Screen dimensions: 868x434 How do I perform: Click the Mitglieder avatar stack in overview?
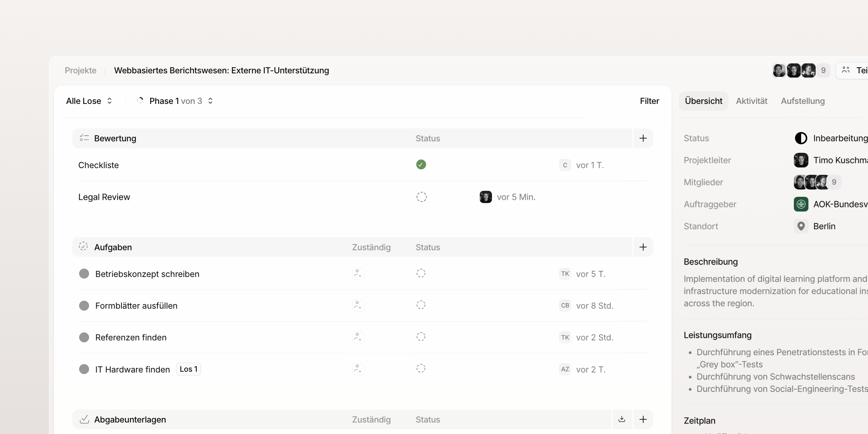click(x=811, y=182)
